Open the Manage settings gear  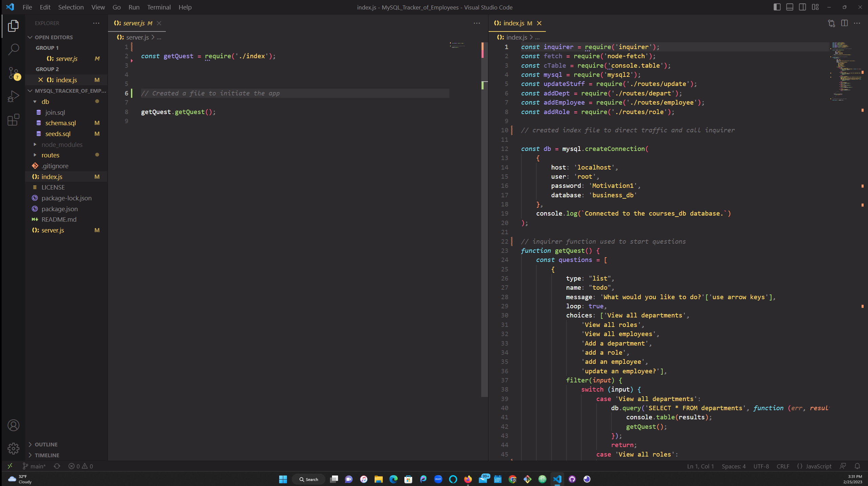coord(13,448)
